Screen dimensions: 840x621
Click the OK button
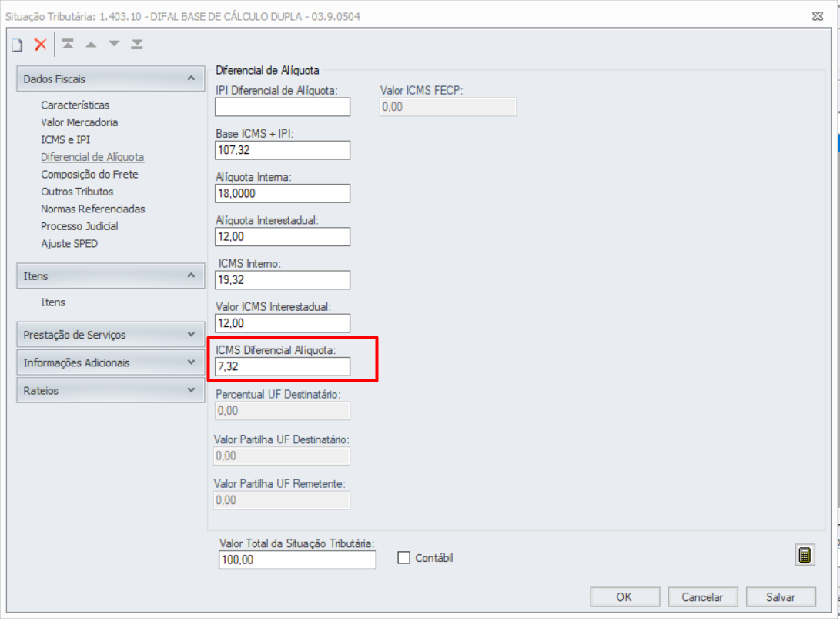point(624,597)
